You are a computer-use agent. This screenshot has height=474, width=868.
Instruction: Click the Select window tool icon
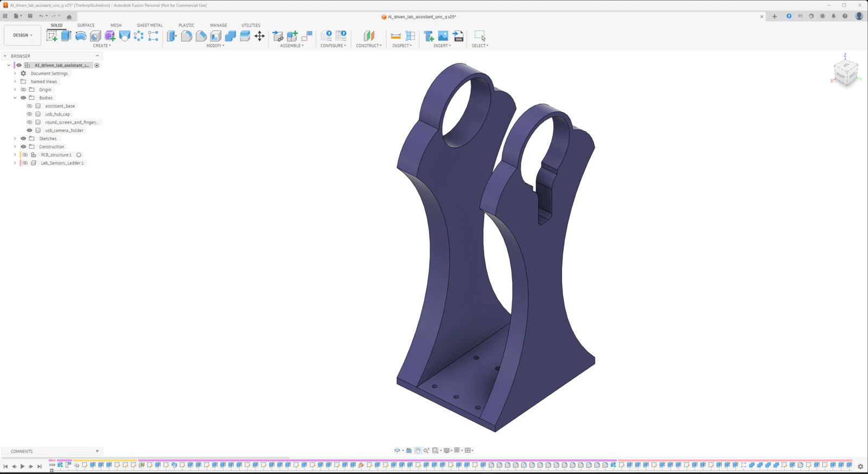coord(480,36)
